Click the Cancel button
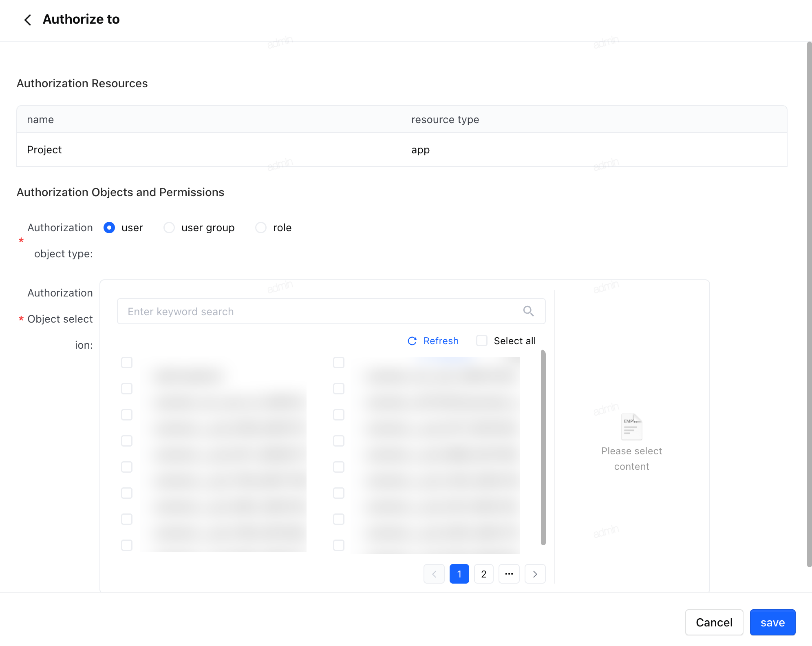 [714, 622]
